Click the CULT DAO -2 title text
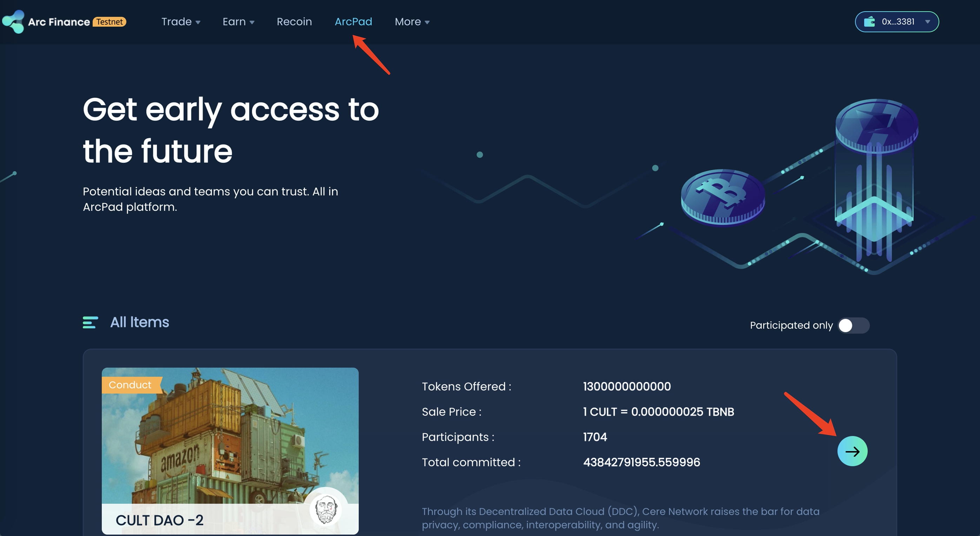This screenshot has height=536, width=980. [x=159, y=520]
